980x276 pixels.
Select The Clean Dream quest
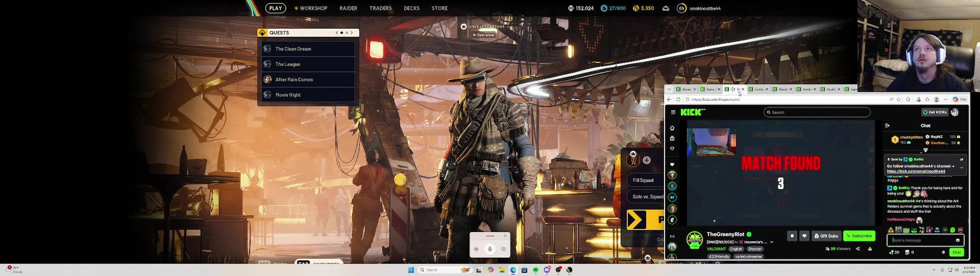[x=308, y=49]
